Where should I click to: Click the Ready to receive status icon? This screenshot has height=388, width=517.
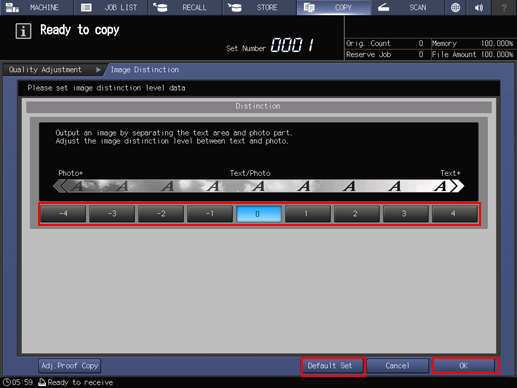click(x=42, y=382)
